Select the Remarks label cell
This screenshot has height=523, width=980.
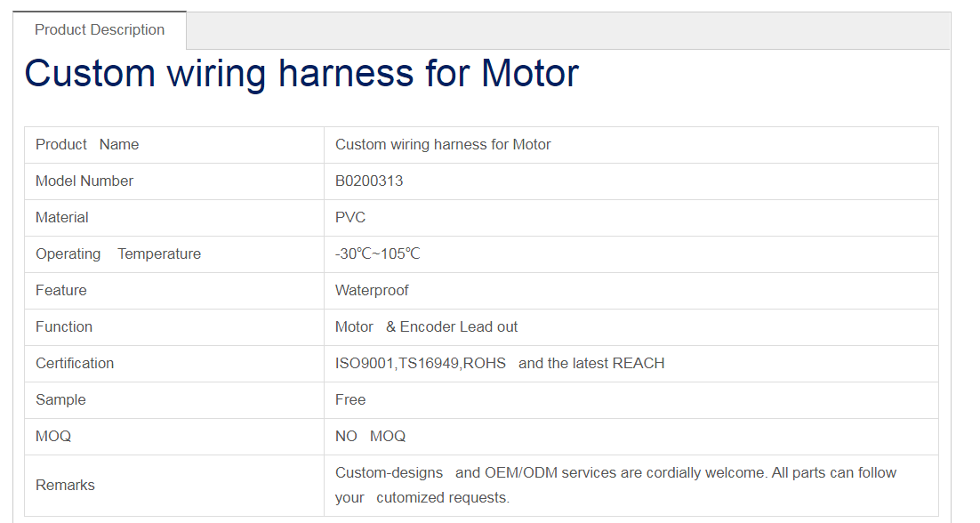(x=65, y=486)
